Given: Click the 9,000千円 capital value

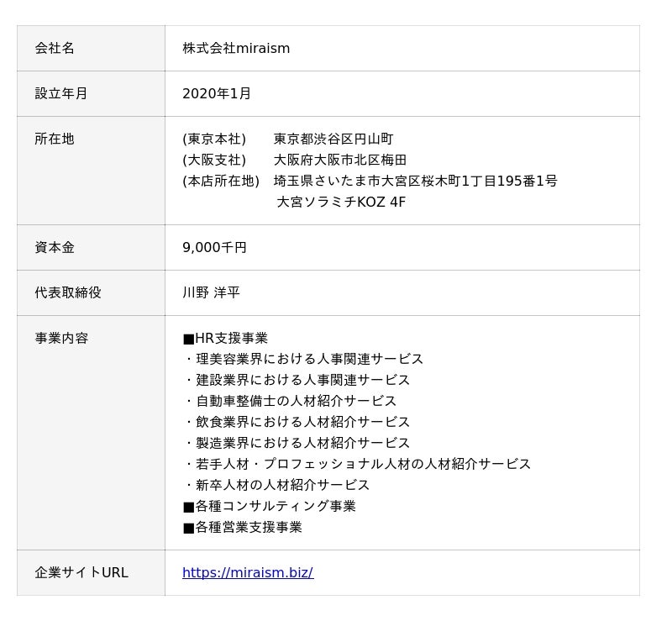Looking at the screenshot, I should click(x=214, y=248).
